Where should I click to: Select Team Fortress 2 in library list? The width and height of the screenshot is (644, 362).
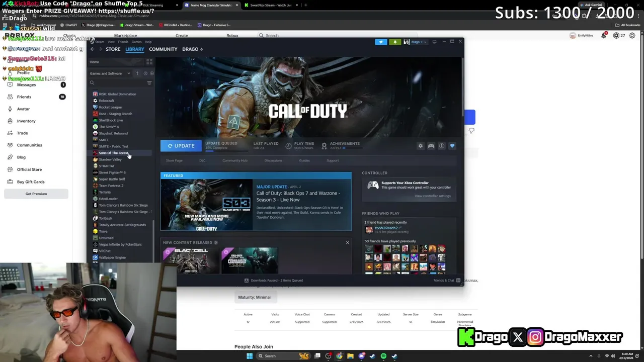click(x=111, y=186)
